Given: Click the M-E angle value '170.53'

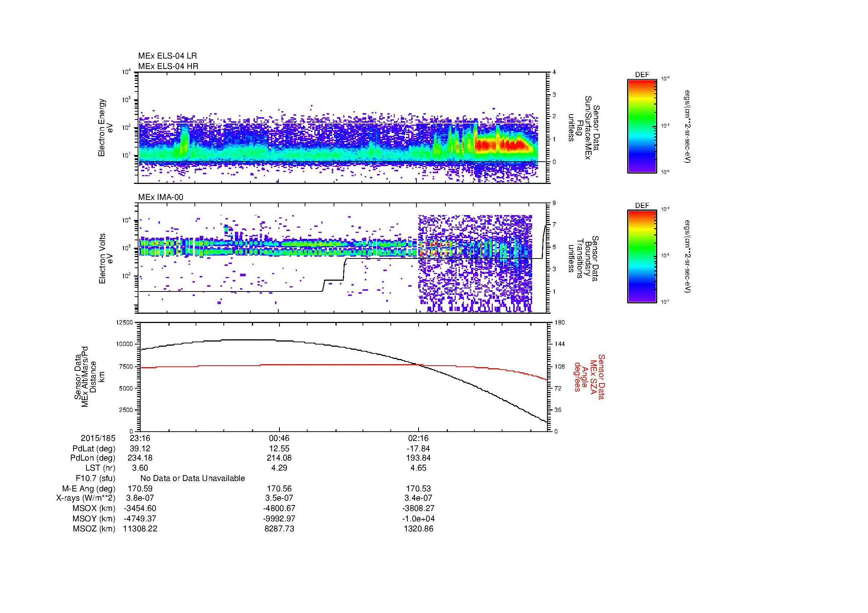Looking at the screenshot, I should tap(418, 489).
